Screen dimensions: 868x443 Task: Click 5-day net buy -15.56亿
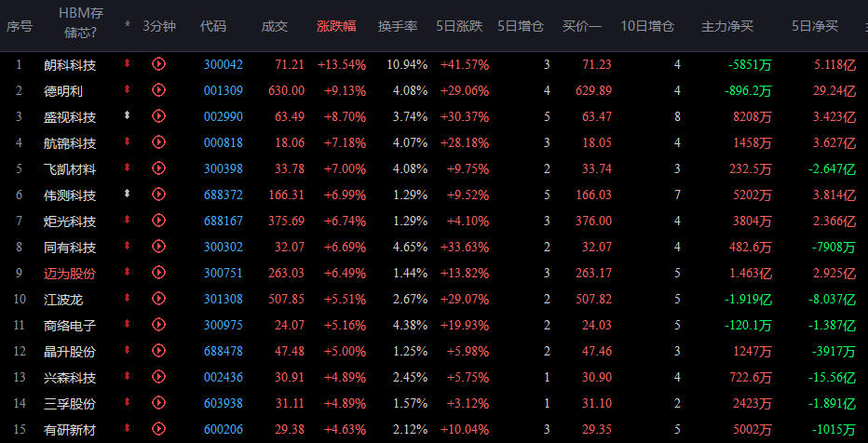(x=832, y=378)
